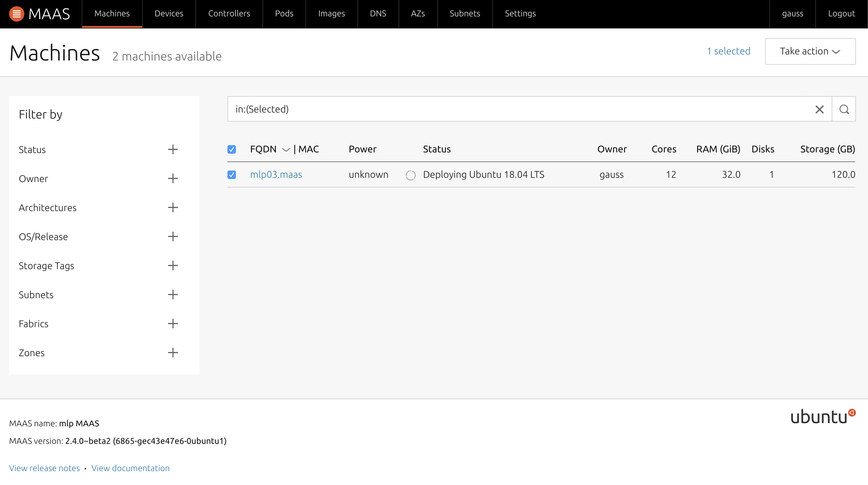Open the Subnets navigation tab
This screenshot has width=868, height=485.
click(464, 14)
